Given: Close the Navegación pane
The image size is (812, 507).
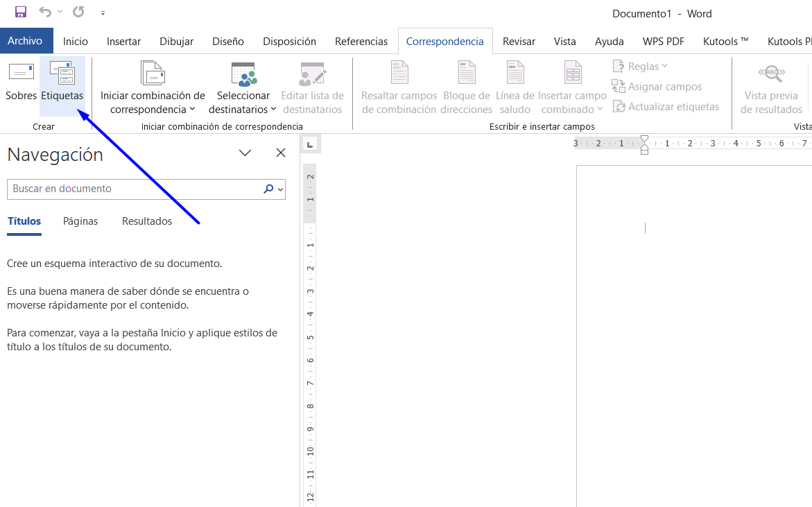Looking at the screenshot, I should click(281, 153).
